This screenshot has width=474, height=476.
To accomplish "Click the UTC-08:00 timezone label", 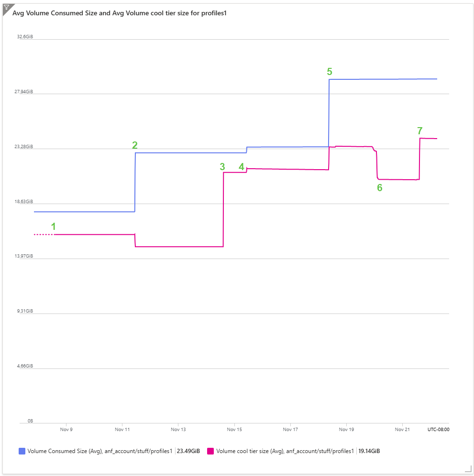I will click(438, 430).
